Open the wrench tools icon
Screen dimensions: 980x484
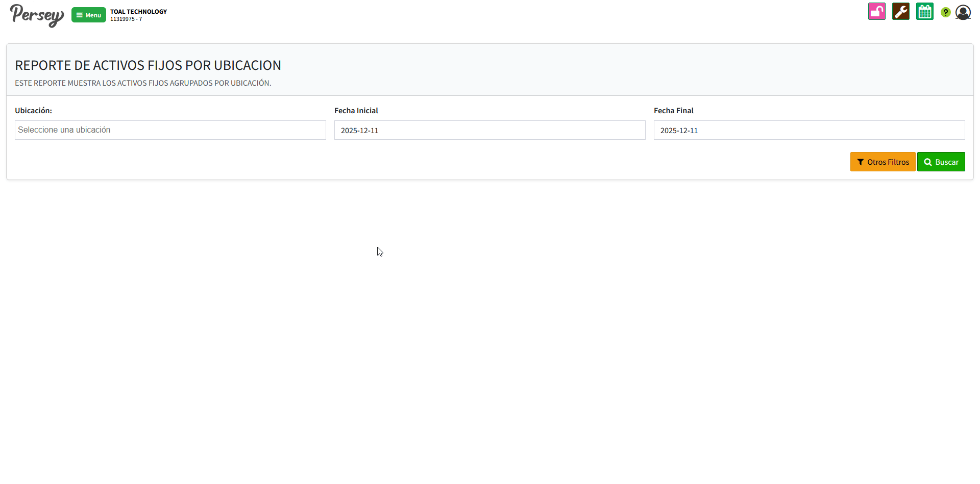(x=900, y=12)
